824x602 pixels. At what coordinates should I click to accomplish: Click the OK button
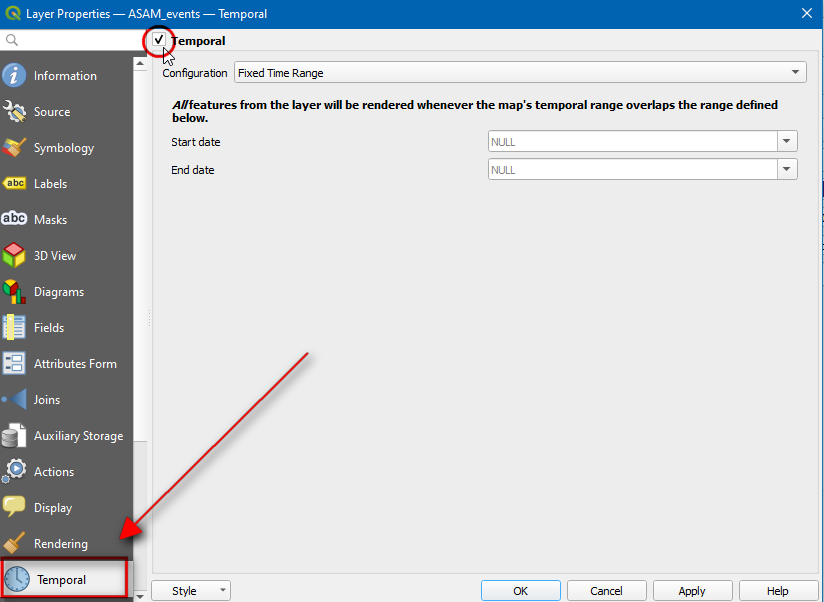click(520, 591)
